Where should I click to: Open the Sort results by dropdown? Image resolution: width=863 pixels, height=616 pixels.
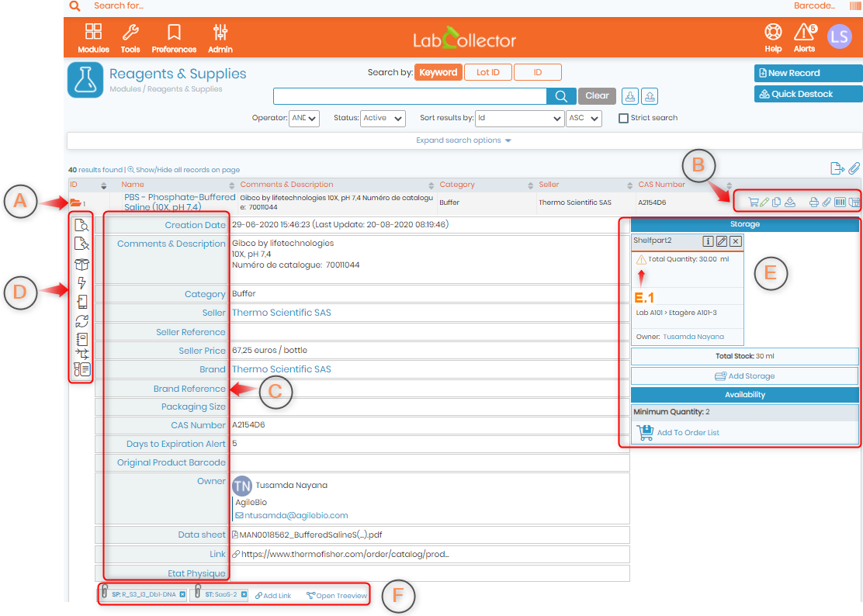(519, 118)
